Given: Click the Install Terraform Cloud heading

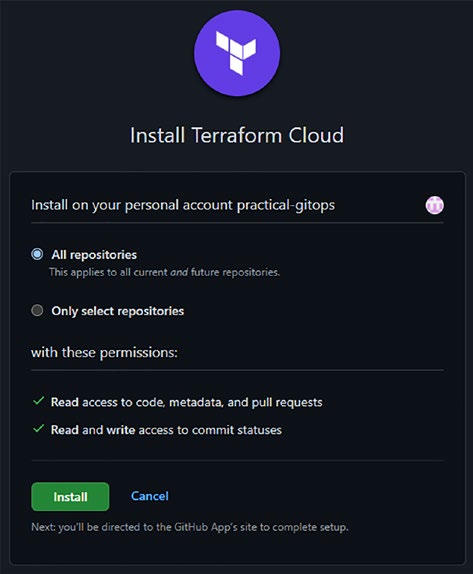Looking at the screenshot, I should [x=237, y=135].
